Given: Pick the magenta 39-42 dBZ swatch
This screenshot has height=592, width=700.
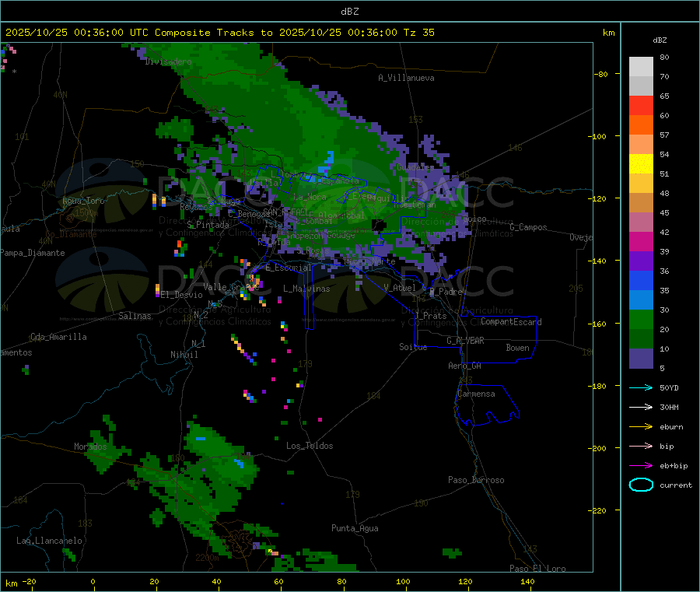Looking at the screenshot, I should (x=641, y=241).
